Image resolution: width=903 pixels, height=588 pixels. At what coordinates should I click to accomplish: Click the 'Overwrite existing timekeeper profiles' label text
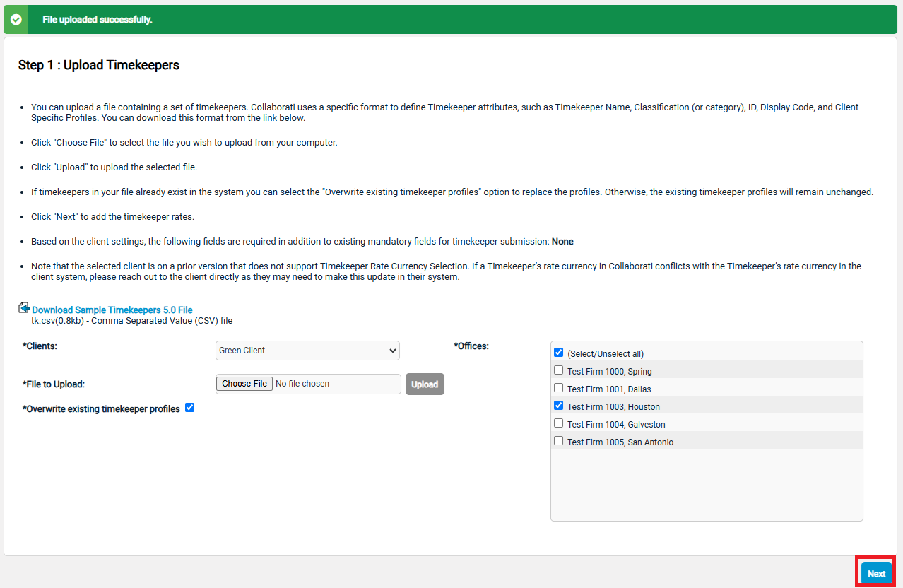[x=103, y=409]
